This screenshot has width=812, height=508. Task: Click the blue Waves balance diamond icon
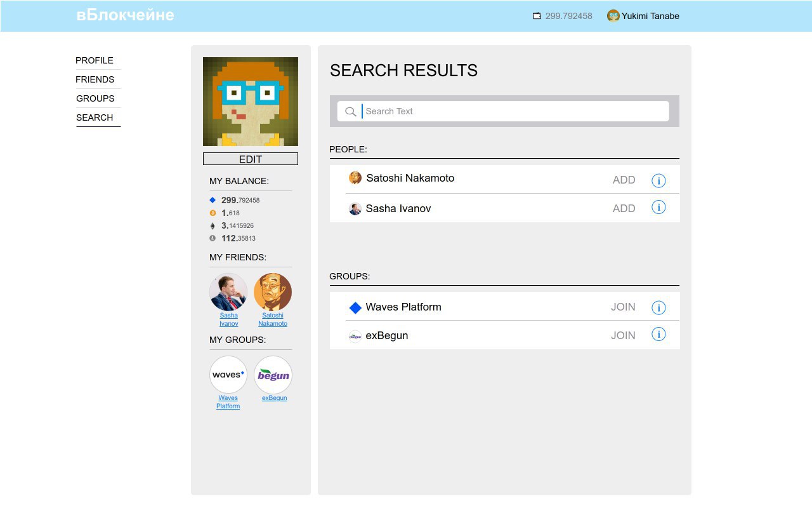point(213,200)
